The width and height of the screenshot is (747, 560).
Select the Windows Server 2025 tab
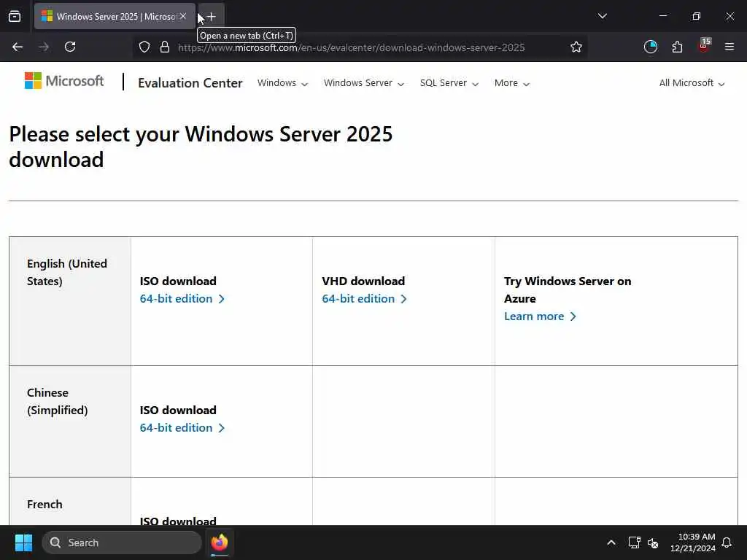115,16
